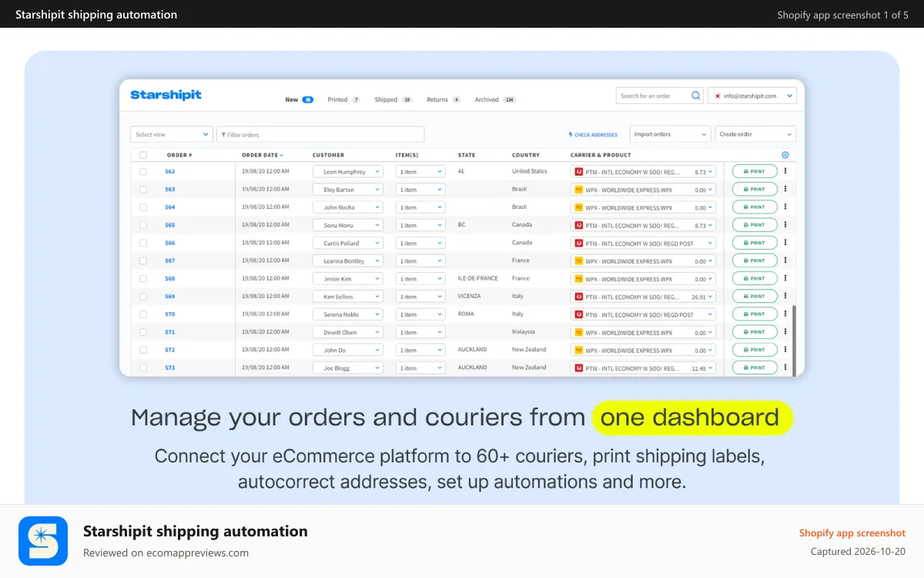The height and width of the screenshot is (578, 924).
Task: Click the ILE-DE-FRANCE state cell
Action: point(478,278)
